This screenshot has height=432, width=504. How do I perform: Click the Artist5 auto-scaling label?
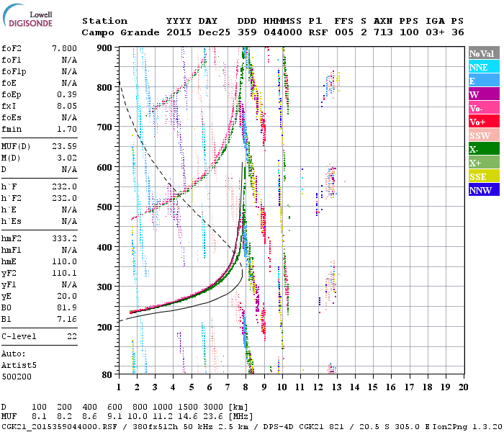coord(19,366)
